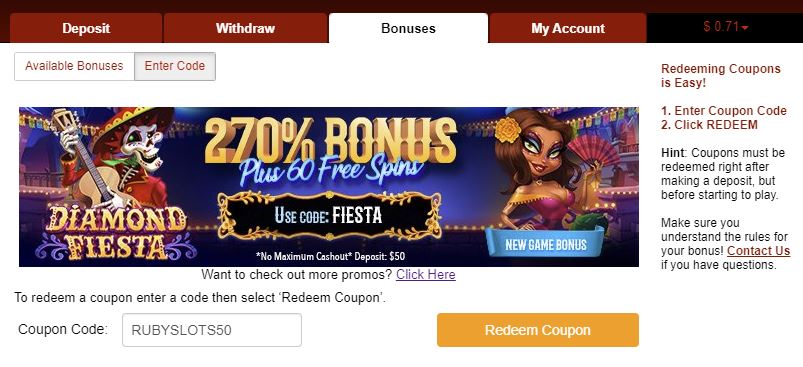Click the Plus 60 Free Spins text

click(329, 170)
